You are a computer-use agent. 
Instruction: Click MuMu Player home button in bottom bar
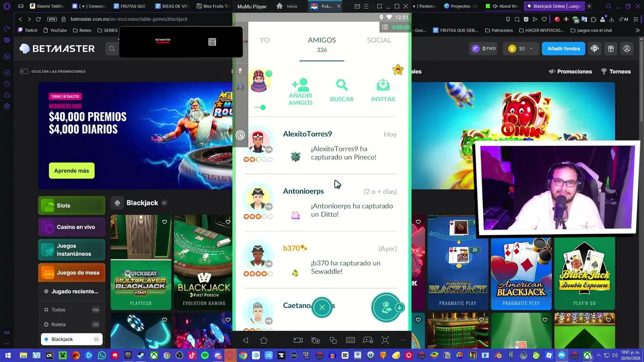(264, 340)
